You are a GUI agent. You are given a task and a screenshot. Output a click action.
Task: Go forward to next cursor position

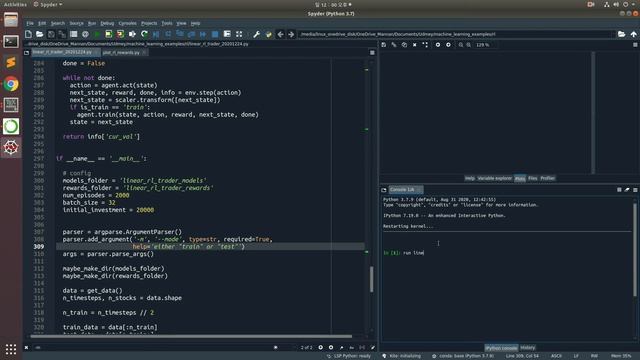pyautogui.click(x=291, y=34)
